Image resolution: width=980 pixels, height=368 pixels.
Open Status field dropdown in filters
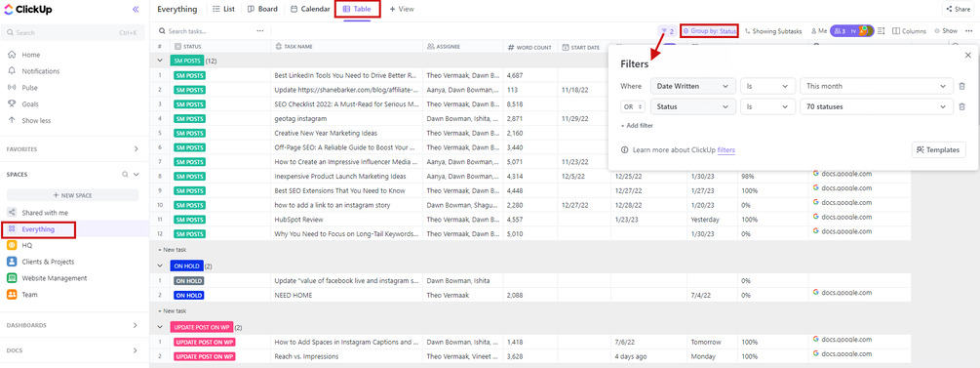[x=692, y=107]
